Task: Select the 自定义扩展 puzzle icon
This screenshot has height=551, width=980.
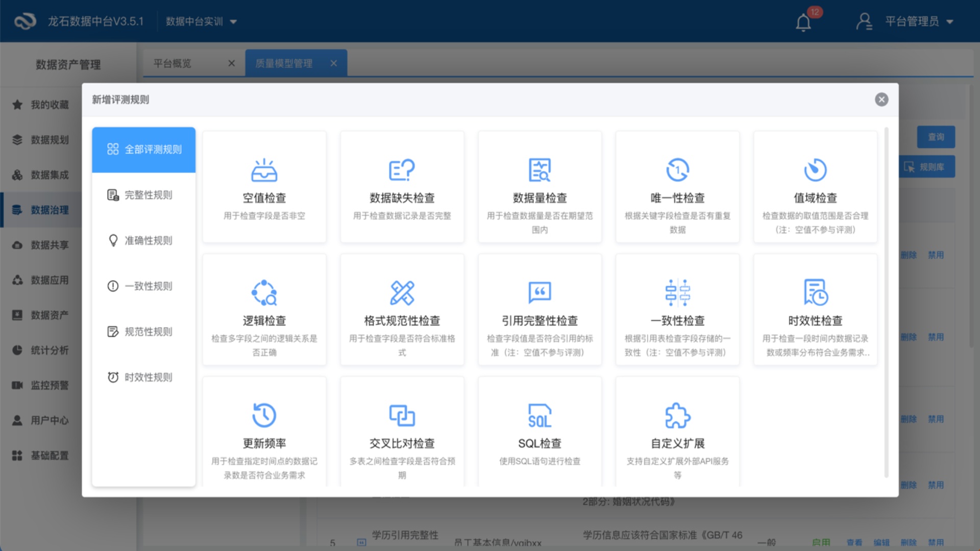Action: coord(677,415)
